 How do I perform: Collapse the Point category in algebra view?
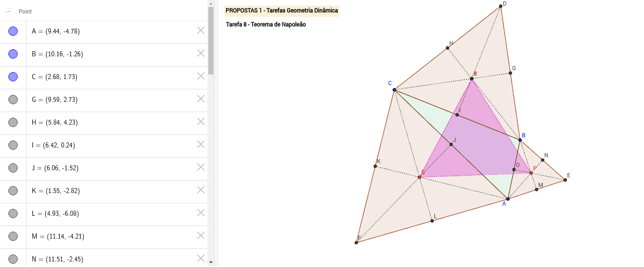coord(8,11)
